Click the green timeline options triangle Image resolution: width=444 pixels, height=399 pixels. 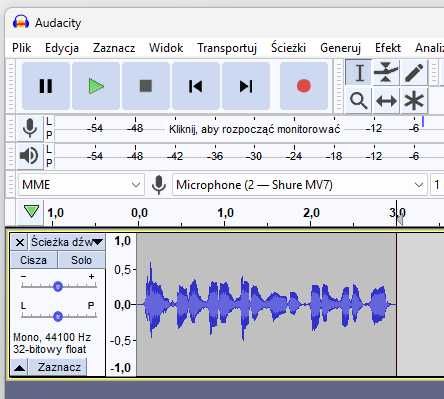(31, 211)
